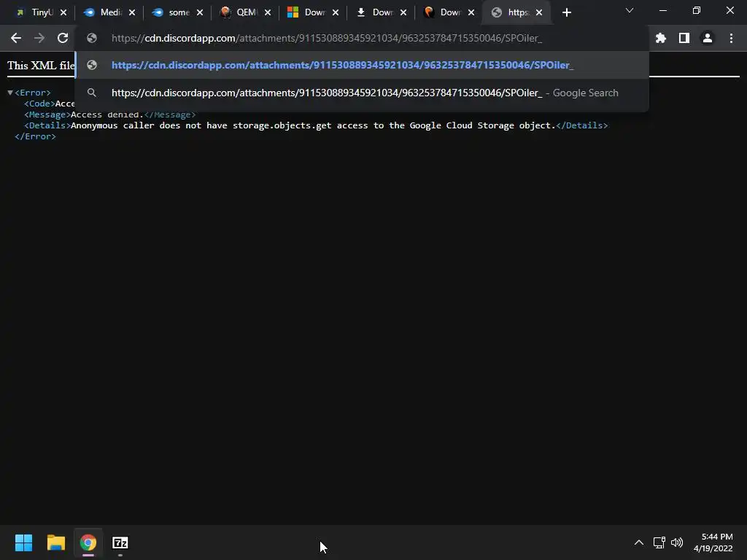
Task: Close the Medi tab
Action: (x=132, y=12)
